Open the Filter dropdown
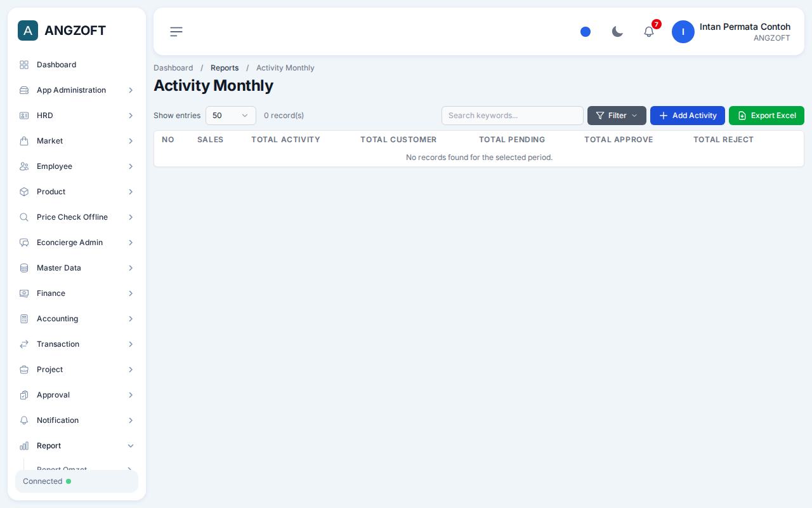This screenshot has width=812, height=508. pyautogui.click(x=617, y=116)
